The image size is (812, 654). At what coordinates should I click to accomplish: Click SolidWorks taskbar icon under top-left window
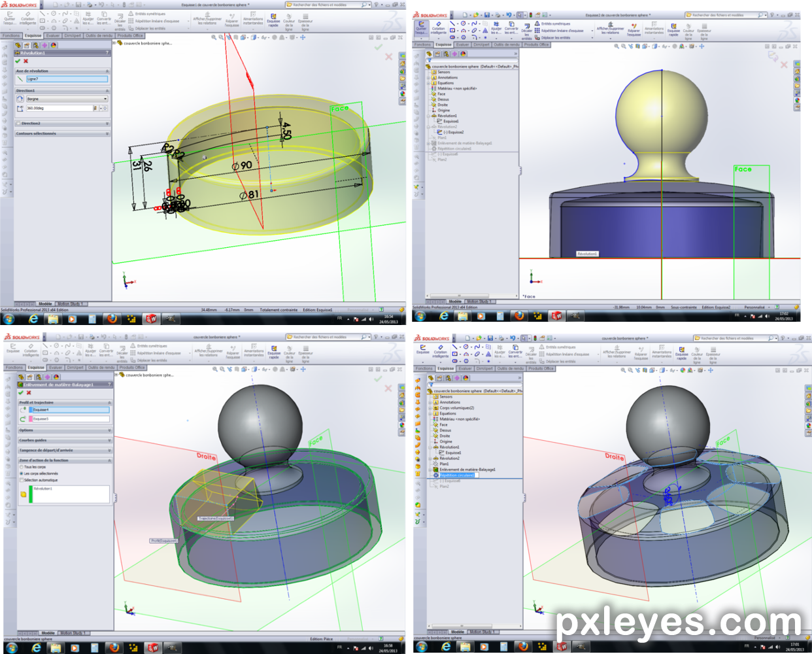151,318
